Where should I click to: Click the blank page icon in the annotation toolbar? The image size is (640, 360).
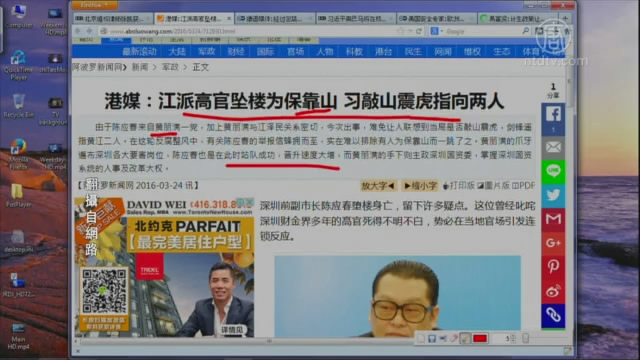click(x=421, y=338)
